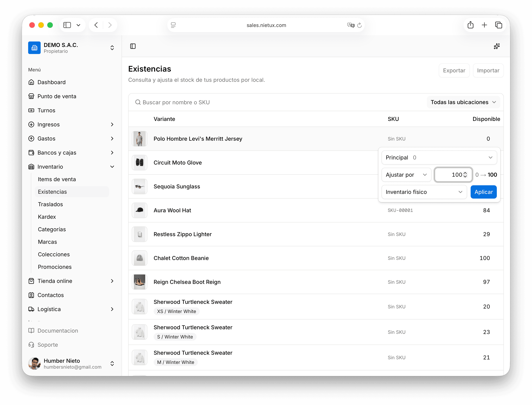Open the Inventario físico reason dropdown

tap(424, 192)
